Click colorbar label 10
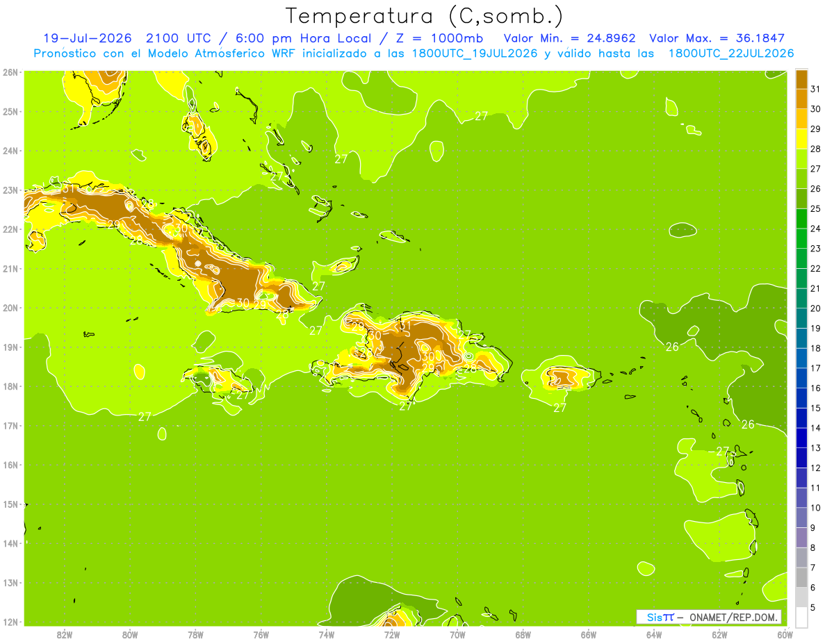Screen dimensions: 834x644 coord(815,508)
